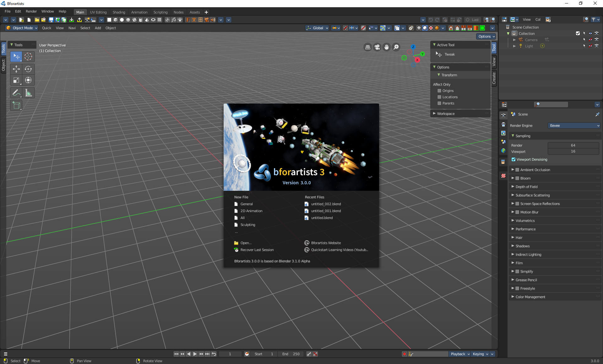Select the Rotate tool icon
The width and height of the screenshot is (603, 364).
coord(28,69)
